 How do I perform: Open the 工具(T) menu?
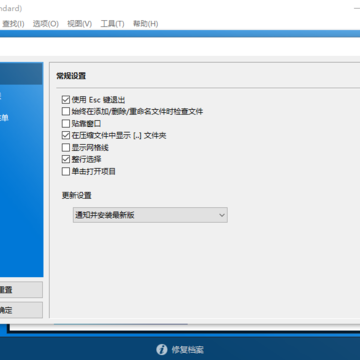112,24
